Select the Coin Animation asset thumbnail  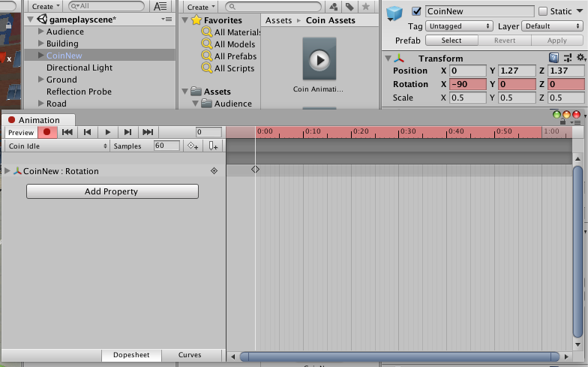pyautogui.click(x=319, y=59)
